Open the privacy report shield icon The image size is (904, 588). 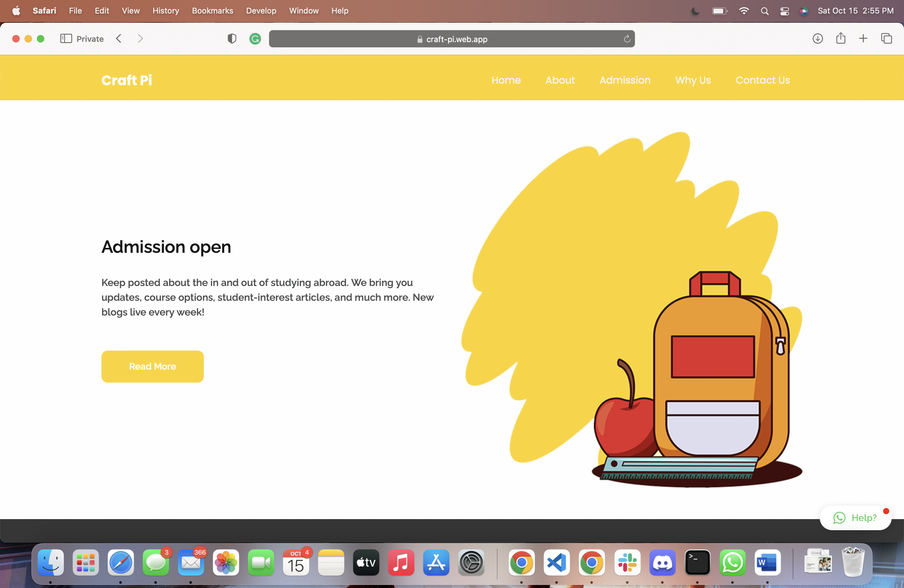(x=232, y=39)
